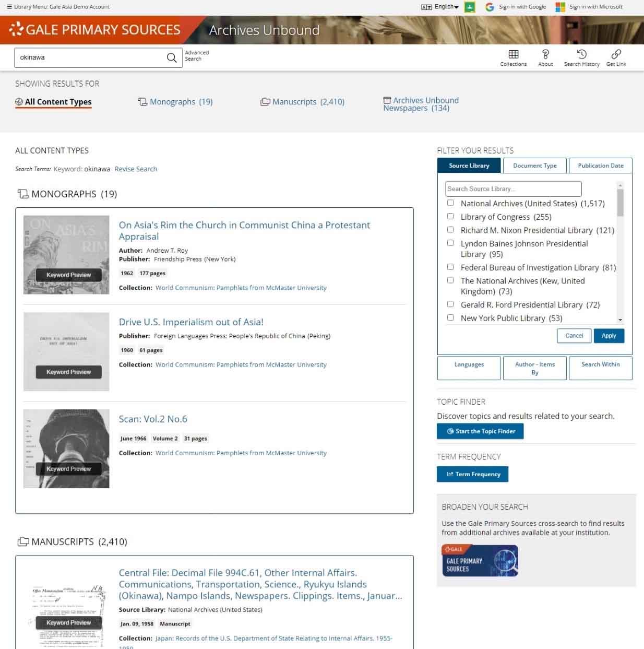This screenshot has width=644, height=649.
Task: Select All Content Types tab
Action: [53, 102]
